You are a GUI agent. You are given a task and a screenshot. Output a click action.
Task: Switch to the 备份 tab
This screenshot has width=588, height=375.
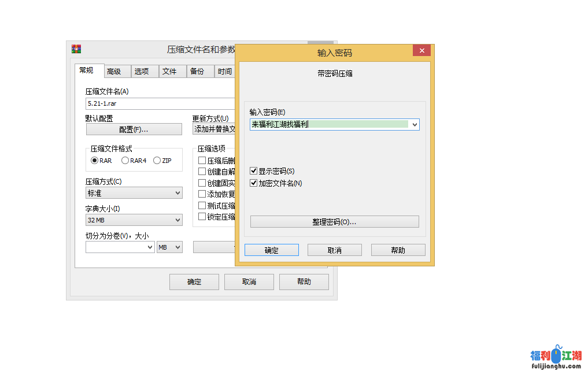(197, 72)
